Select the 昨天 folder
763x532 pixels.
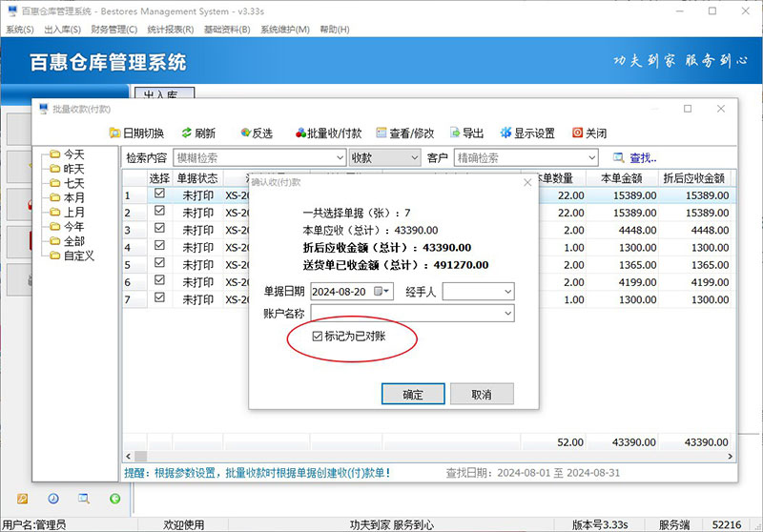click(x=67, y=169)
